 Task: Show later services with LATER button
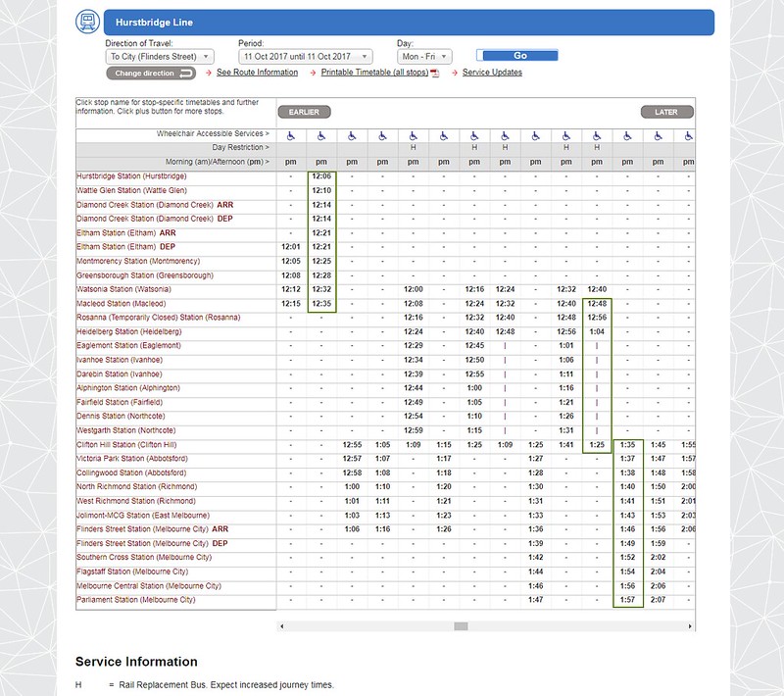(x=666, y=112)
